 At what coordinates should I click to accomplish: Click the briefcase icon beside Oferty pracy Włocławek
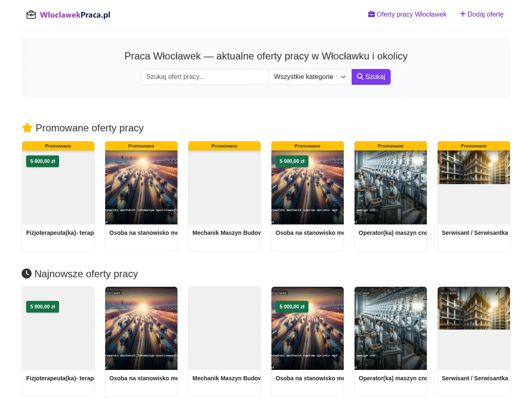pos(372,14)
